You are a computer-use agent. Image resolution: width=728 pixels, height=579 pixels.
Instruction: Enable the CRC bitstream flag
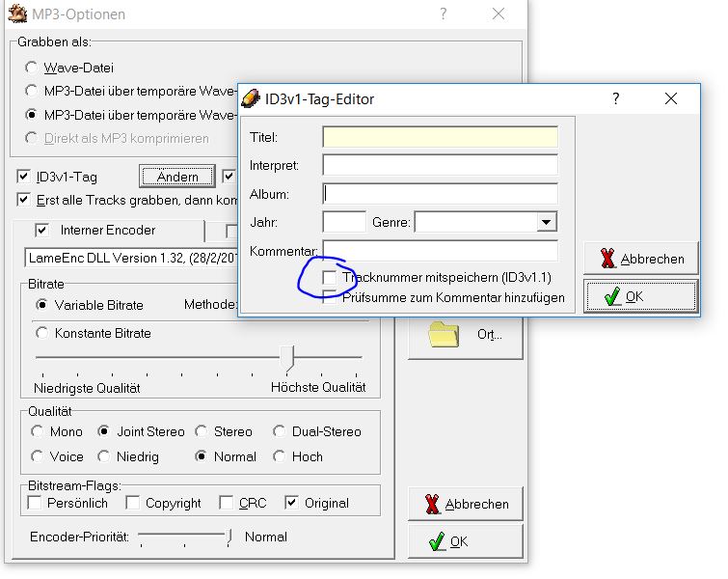226,503
